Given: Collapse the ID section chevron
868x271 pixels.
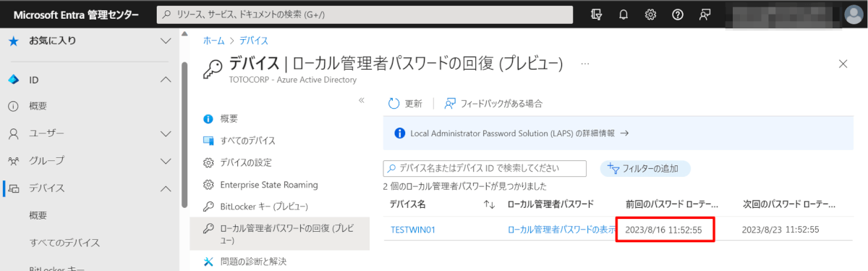Looking at the screenshot, I should click(x=165, y=80).
